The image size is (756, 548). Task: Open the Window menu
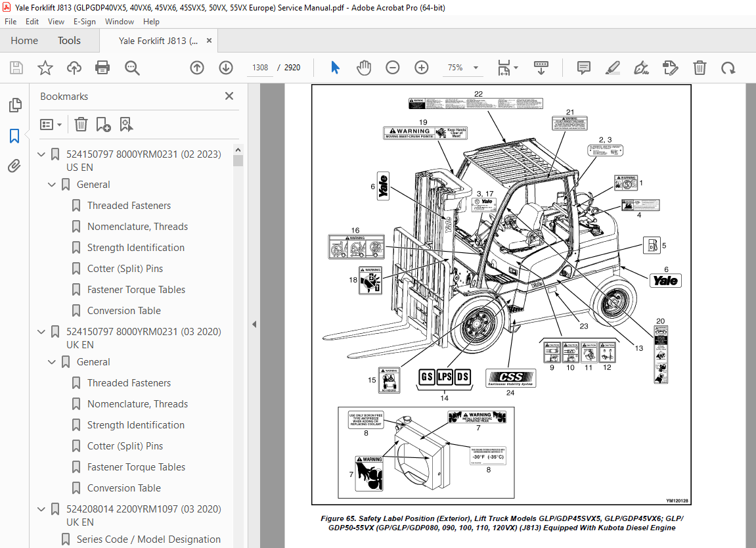[119, 22]
